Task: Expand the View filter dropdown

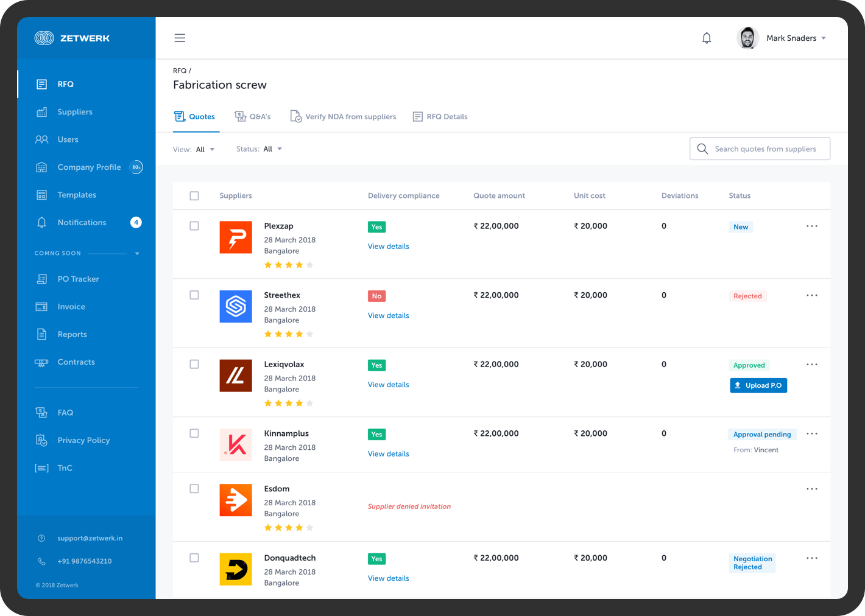Action: coord(204,149)
